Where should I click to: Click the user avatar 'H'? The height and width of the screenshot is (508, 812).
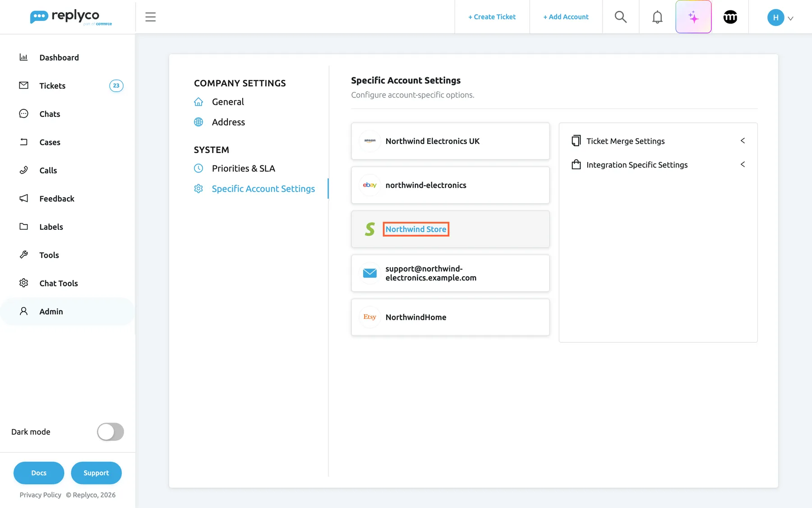tap(775, 18)
